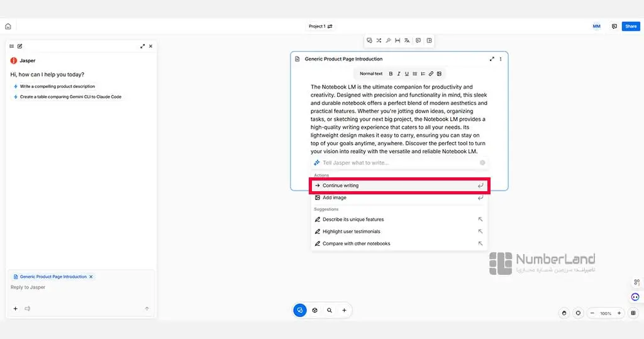Click into the Notebook LM paragraph text

[399, 119]
